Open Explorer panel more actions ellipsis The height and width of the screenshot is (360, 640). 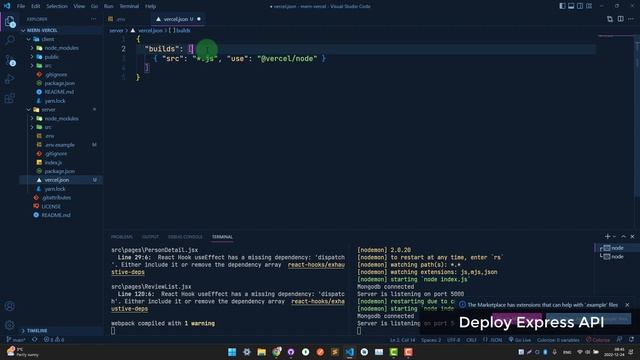coord(93,19)
